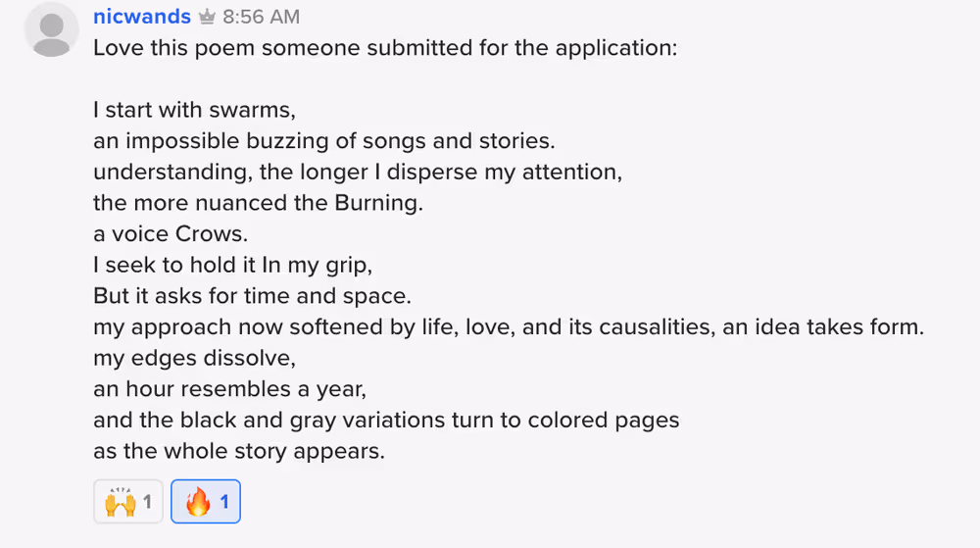Click the line about impossible buzzing of songs
Screen dimensions: 980x548
324,141
